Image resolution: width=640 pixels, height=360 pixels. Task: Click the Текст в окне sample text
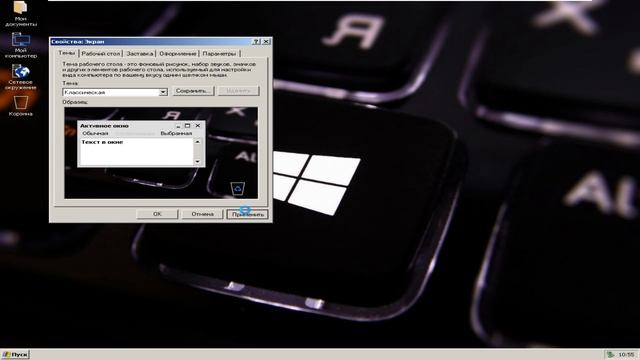pyautogui.click(x=102, y=142)
